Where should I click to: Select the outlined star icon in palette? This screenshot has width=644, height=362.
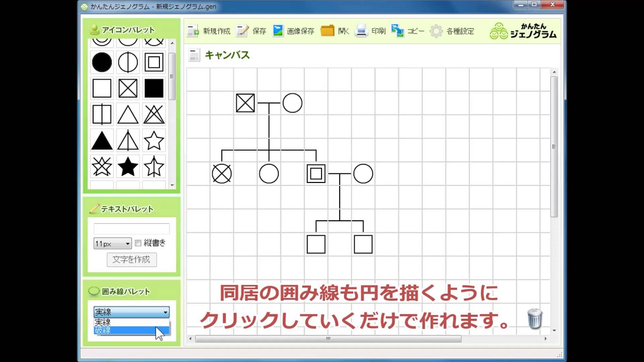(154, 141)
